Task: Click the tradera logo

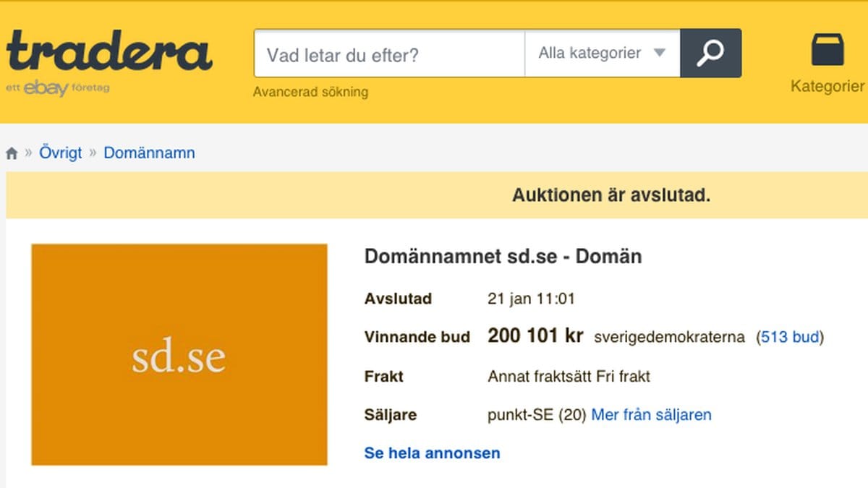Action: (109, 50)
